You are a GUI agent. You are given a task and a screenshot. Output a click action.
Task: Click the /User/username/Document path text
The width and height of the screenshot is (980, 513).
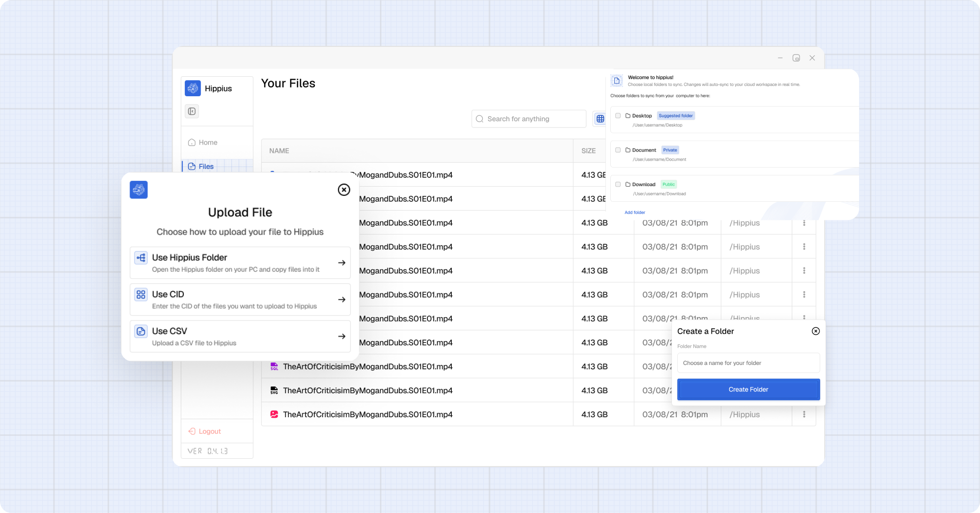(x=659, y=159)
